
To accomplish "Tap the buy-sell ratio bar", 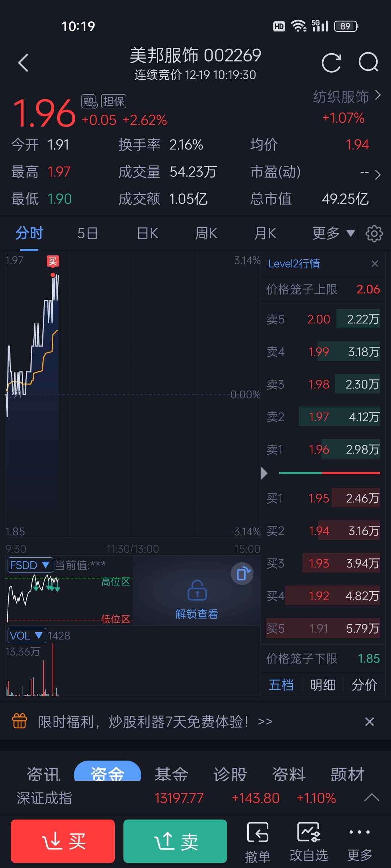I will pyautogui.click(x=329, y=473).
